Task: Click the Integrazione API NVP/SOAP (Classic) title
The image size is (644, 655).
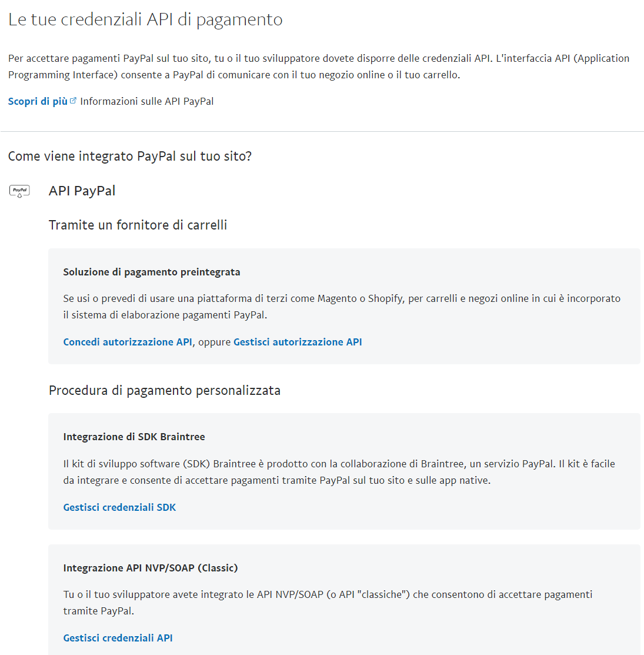Action: [151, 568]
